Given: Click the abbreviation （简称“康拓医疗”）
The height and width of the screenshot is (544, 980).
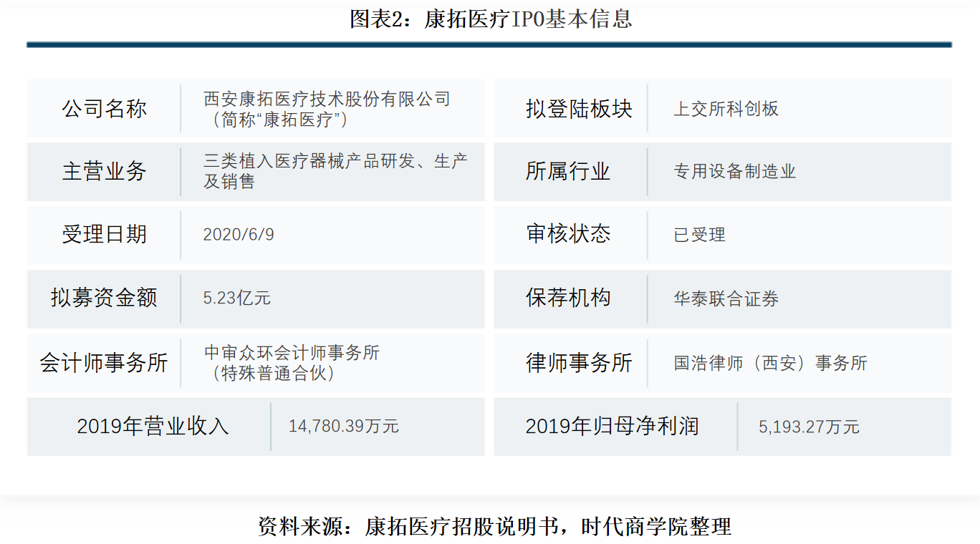Looking at the screenshot, I should pyautogui.click(x=279, y=119).
